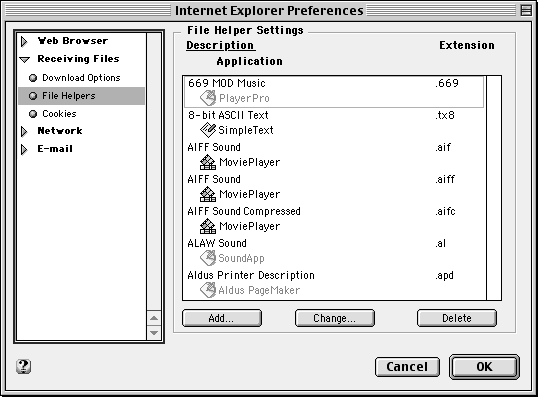538x397 pixels.
Task: Select Network category label
Action: click(60, 131)
